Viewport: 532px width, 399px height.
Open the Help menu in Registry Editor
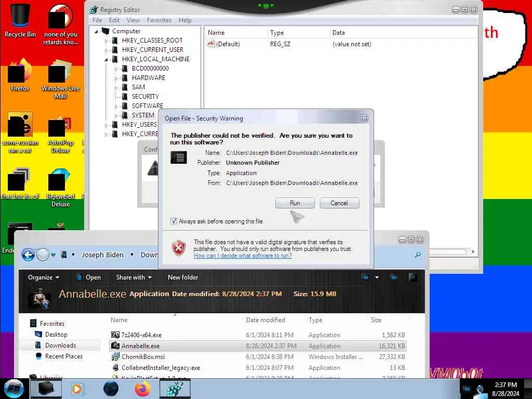tap(185, 20)
